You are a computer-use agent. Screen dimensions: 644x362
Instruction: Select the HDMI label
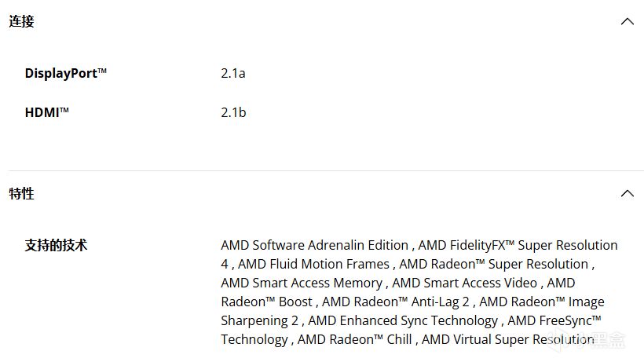(47, 112)
